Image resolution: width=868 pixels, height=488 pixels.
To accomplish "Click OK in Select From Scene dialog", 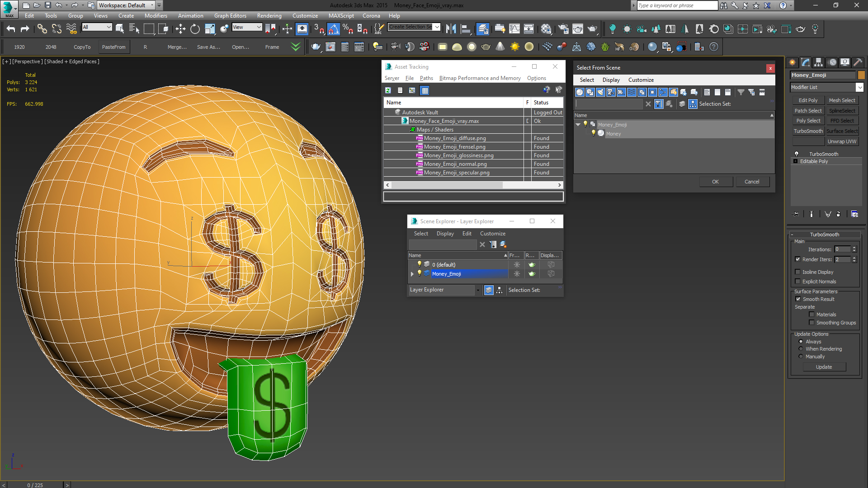I will click(716, 182).
